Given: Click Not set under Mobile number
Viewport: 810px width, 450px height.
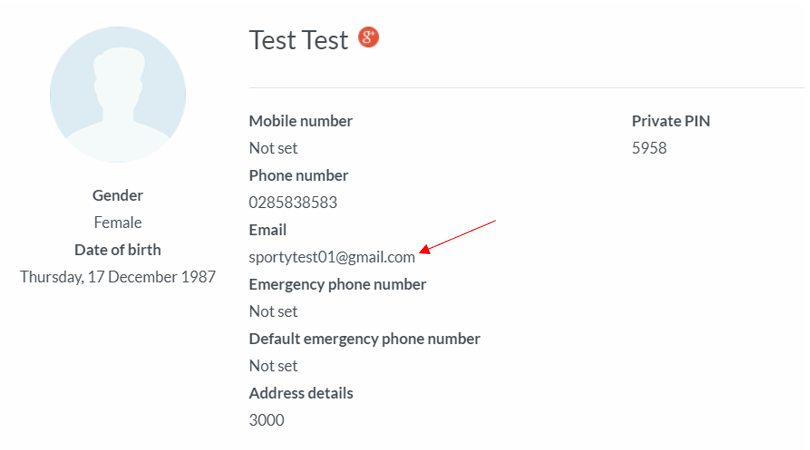Looking at the screenshot, I should pyautogui.click(x=273, y=148).
